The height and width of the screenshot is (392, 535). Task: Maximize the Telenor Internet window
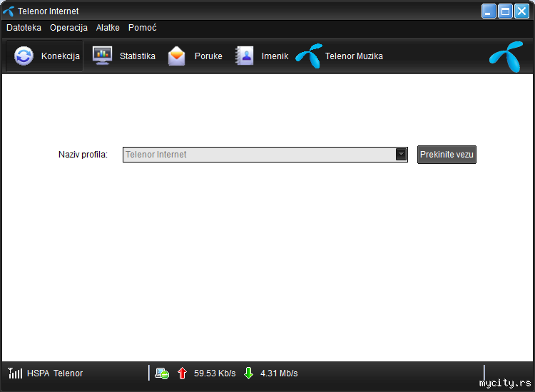pyautogui.click(x=505, y=11)
